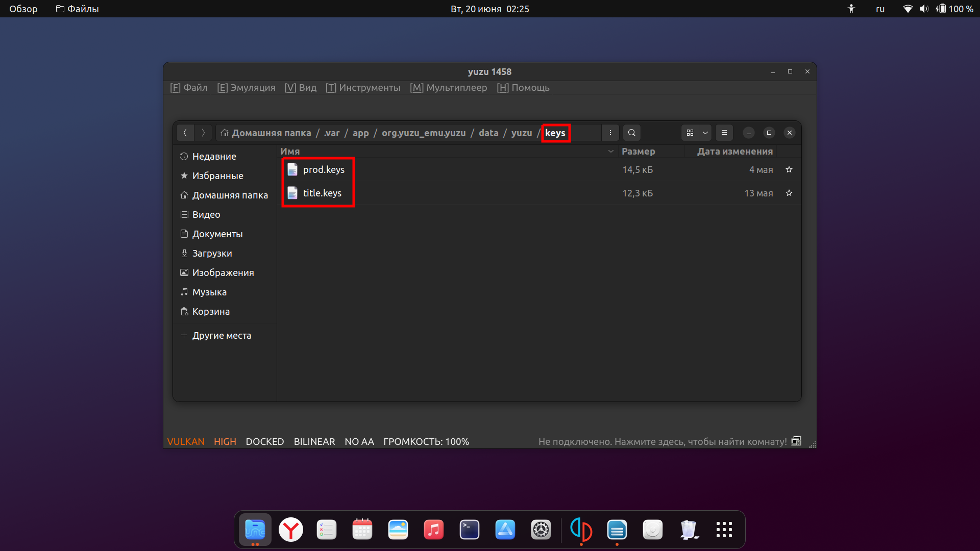Open yuzu Инструменты menu
This screenshot has width=980, height=551.
coord(363,87)
